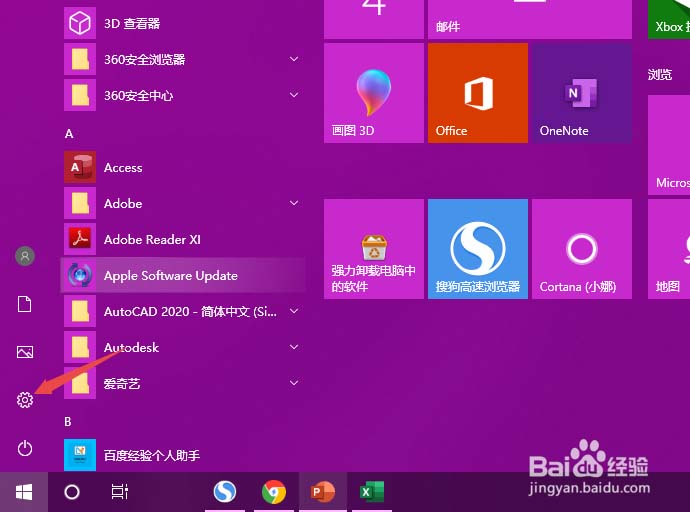Open Pictures icon in Start sidebar
The width and height of the screenshot is (690, 512).
click(x=25, y=352)
